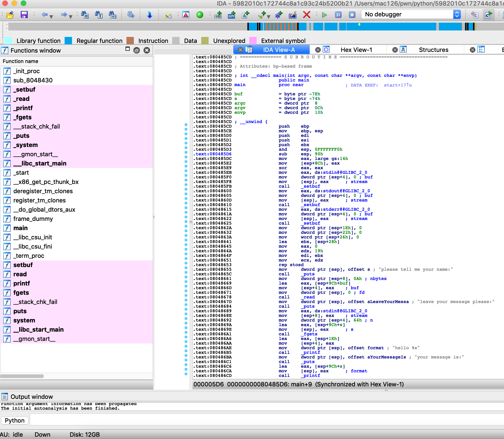Click the blue down arrow icon
The height and width of the screenshot is (439, 504).
(149, 15)
